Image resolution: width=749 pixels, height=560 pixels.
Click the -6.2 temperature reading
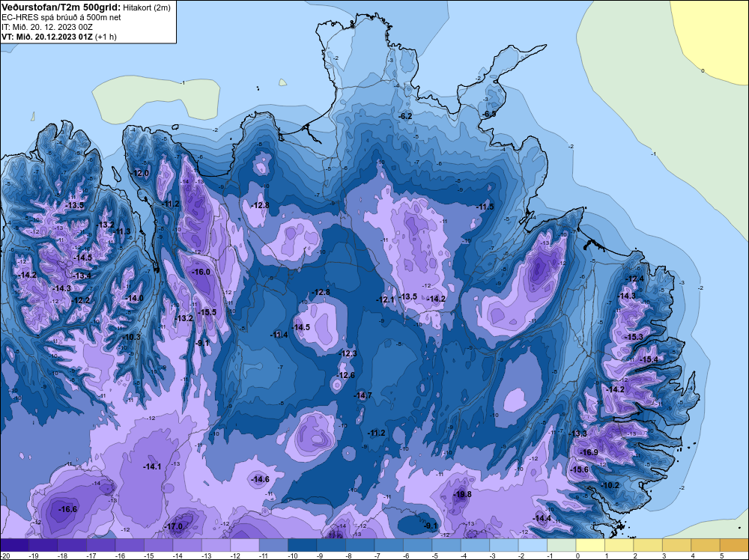tap(405, 116)
